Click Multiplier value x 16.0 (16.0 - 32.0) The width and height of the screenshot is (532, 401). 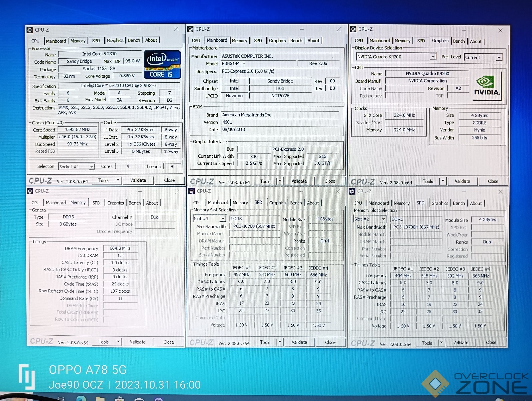tap(77, 137)
